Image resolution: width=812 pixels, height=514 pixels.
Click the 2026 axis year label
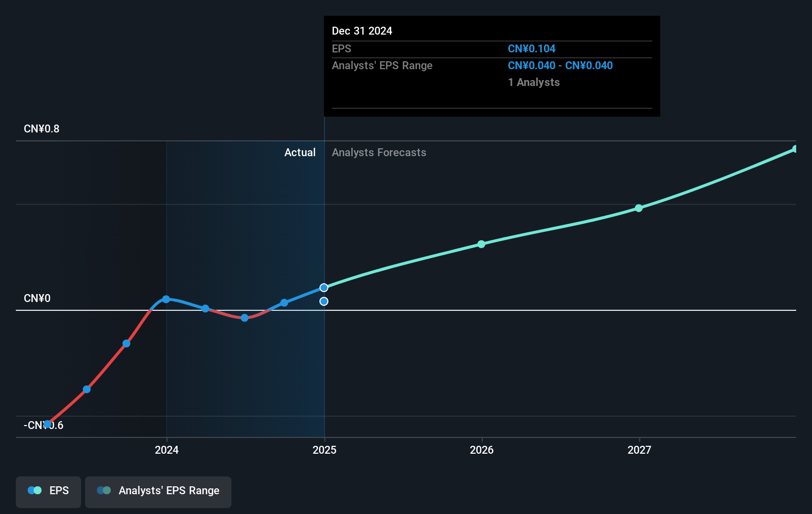point(482,450)
